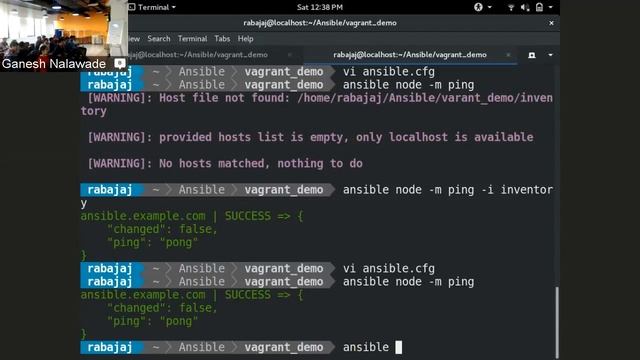Open the clock showing Sat 12:38 PM

(320, 7)
